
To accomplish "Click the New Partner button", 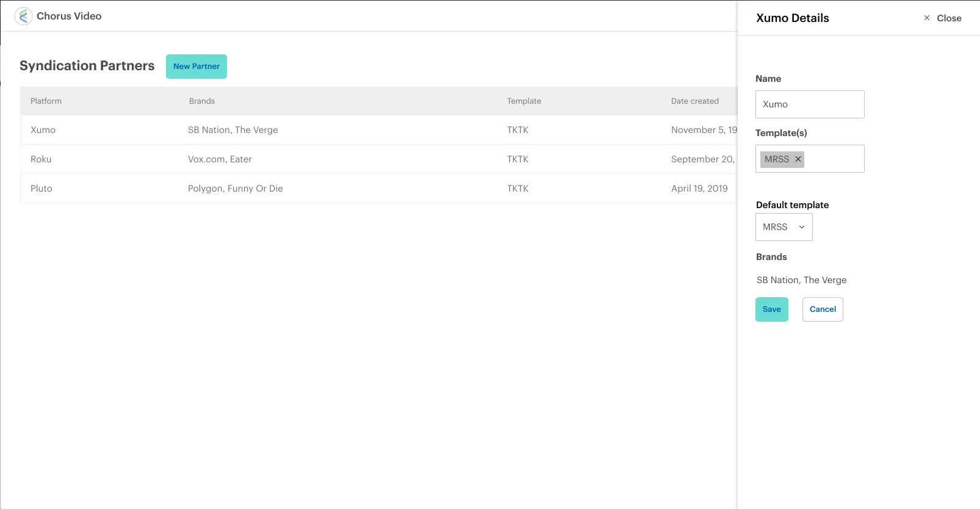I will (x=196, y=67).
